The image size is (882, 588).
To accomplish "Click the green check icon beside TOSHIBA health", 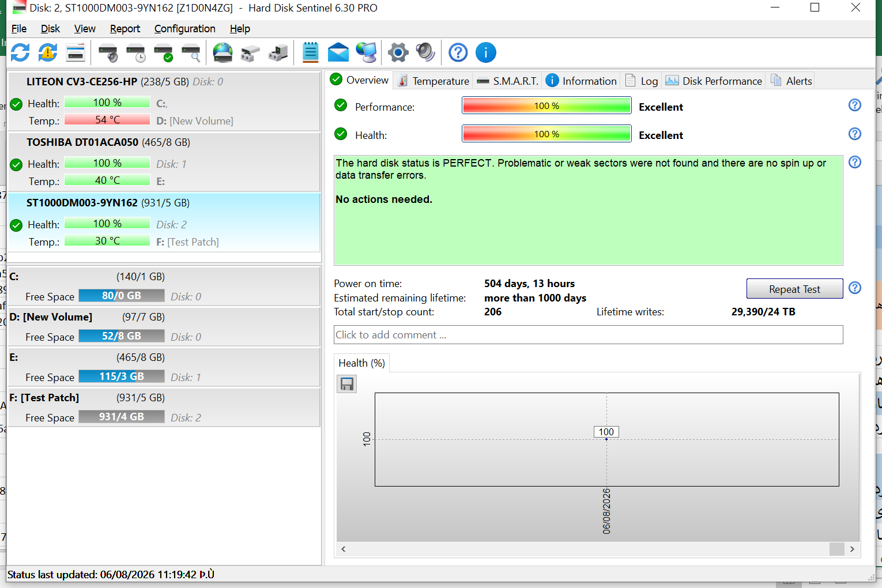I will click(16, 164).
